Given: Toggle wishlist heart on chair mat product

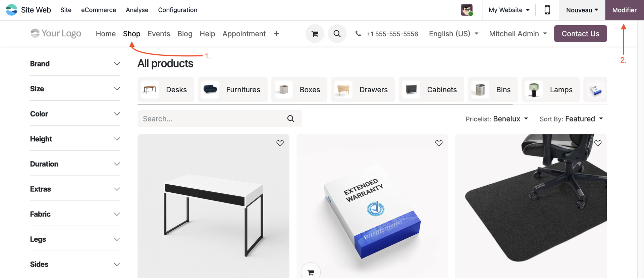Looking at the screenshot, I should [x=598, y=143].
